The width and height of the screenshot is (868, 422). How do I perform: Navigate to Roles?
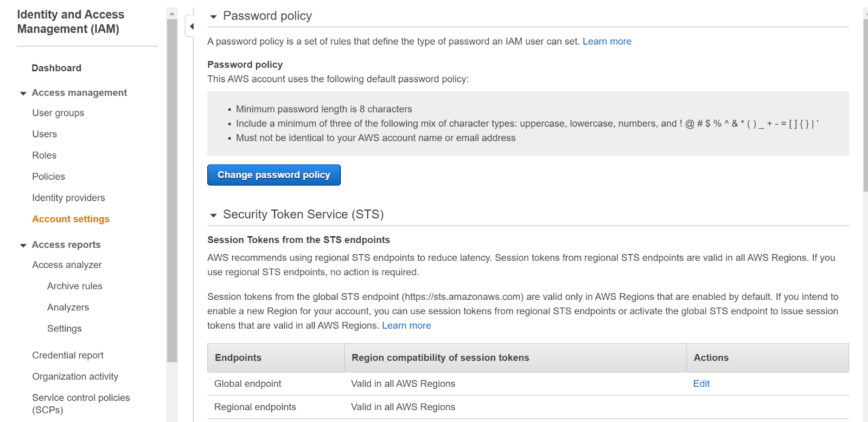[x=44, y=155]
